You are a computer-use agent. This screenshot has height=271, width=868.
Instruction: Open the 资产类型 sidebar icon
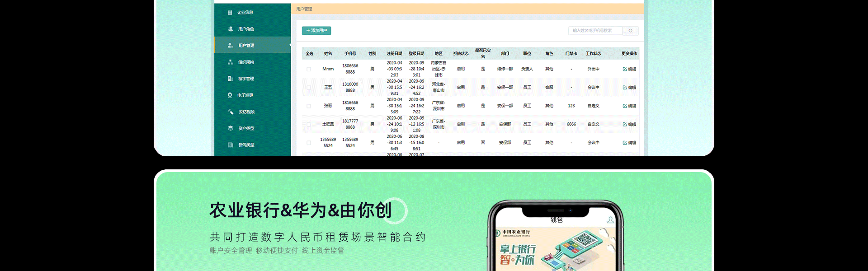click(x=230, y=128)
